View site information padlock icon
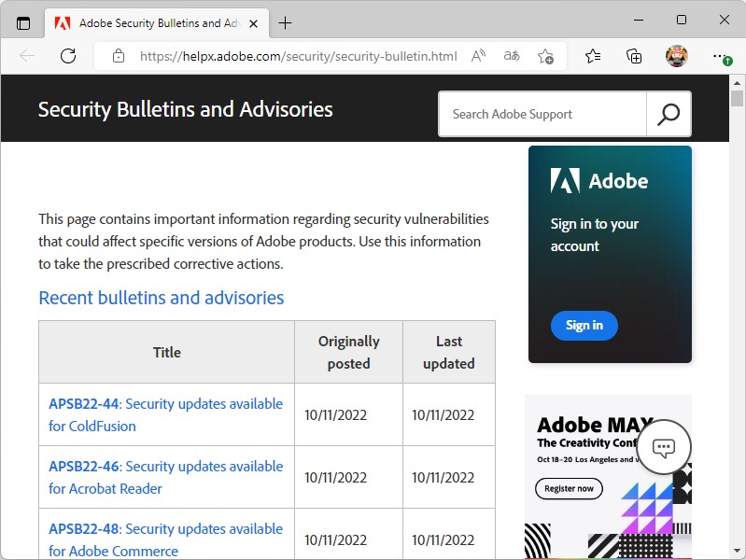Viewport: 746px width, 560px height. [x=119, y=56]
